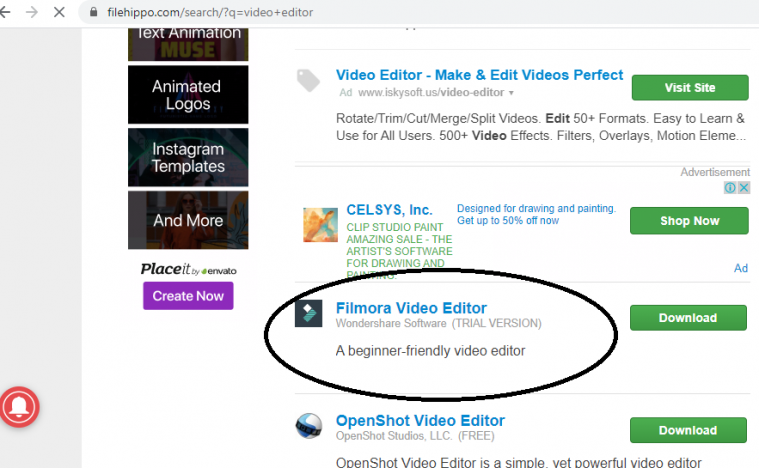Screen dimensions: 759x468
Task: Open the CELSYS, Inc. ad title
Action: [389, 210]
